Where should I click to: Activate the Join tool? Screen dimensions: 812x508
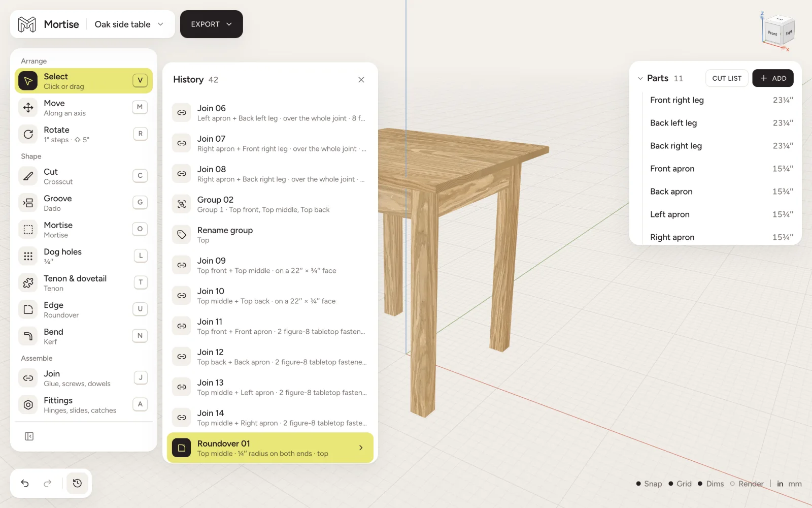(x=84, y=378)
